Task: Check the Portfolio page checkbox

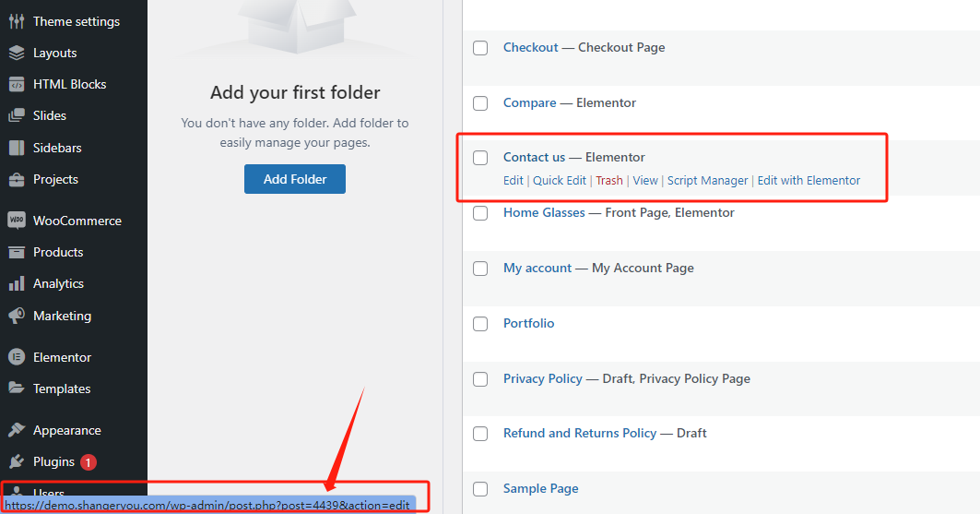Action: (x=480, y=324)
